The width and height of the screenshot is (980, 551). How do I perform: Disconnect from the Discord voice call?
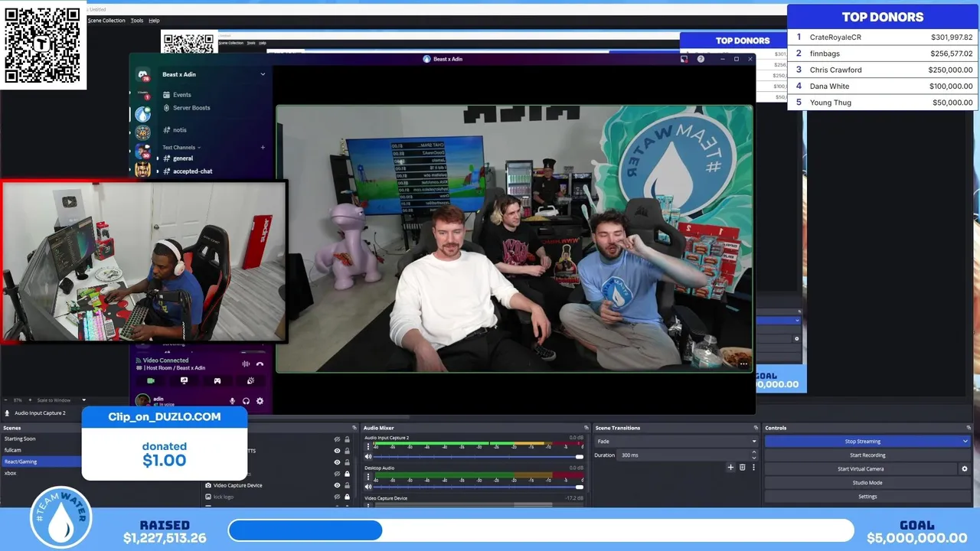(260, 364)
